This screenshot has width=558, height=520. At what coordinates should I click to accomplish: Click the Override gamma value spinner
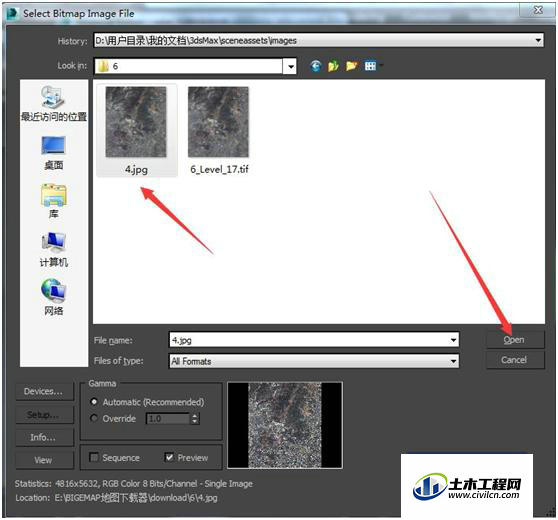pyautogui.click(x=195, y=419)
